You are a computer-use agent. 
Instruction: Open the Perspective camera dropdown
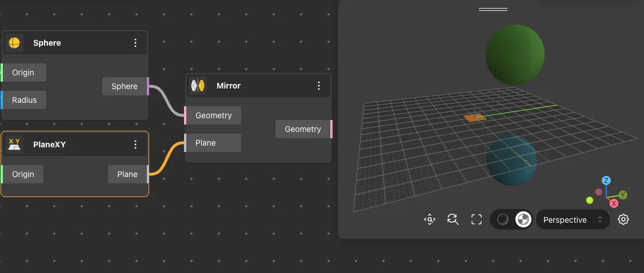click(573, 219)
